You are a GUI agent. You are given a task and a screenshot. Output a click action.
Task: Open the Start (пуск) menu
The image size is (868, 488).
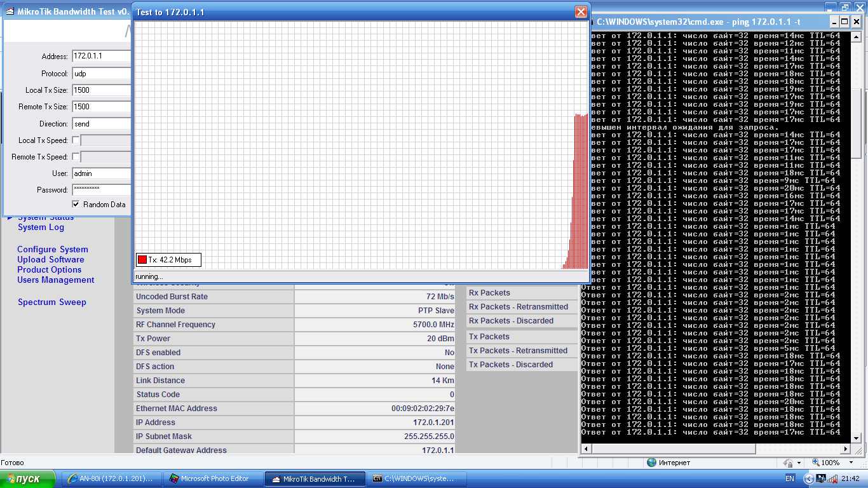[x=28, y=478]
